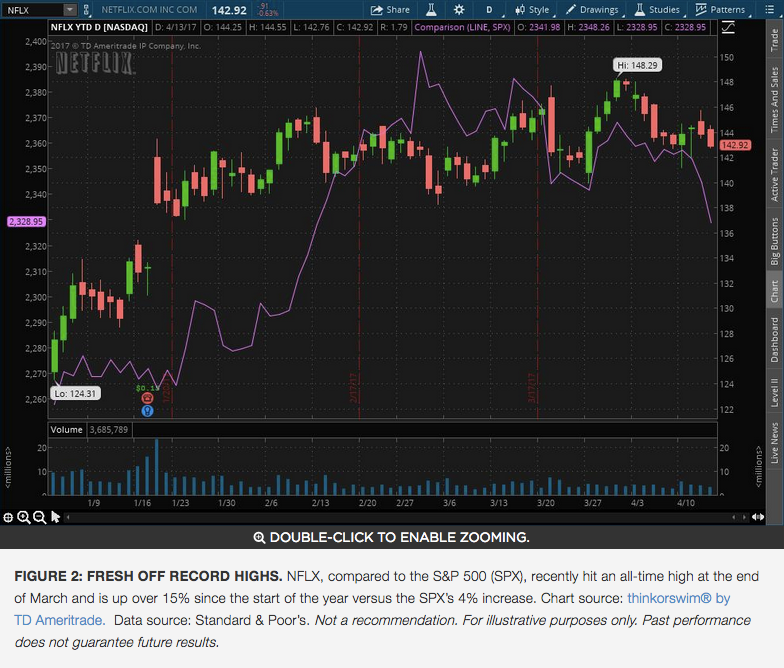Image resolution: width=784 pixels, height=668 pixels.
Task: Click the Share chart button
Action: click(390, 10)
